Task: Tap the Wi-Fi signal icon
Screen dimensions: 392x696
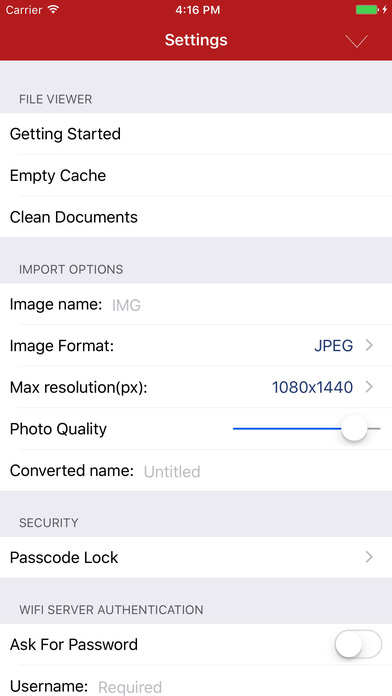Action: pos(54,9)
